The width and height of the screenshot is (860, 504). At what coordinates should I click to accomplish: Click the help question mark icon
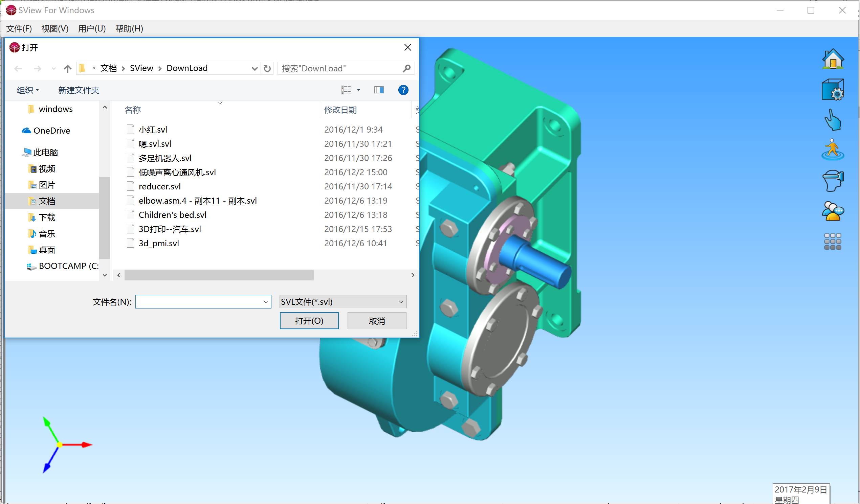pyautogui.click(x=403, y=90)
